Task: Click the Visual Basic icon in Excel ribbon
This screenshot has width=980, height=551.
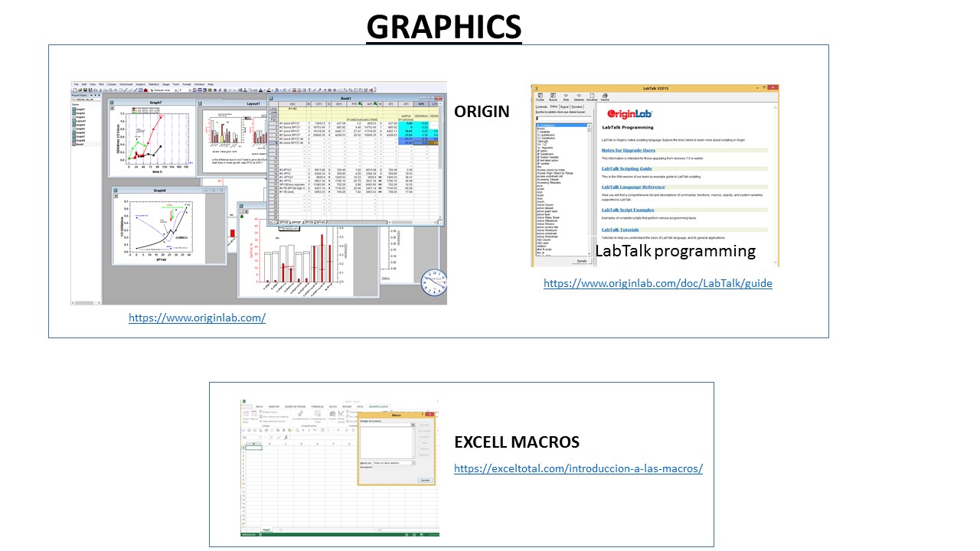Action: coord(245,416)
